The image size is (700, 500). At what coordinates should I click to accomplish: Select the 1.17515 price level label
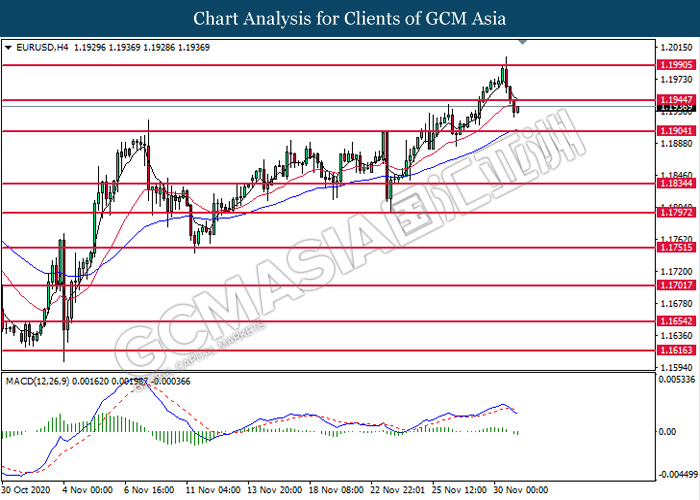pyautogui.click(x=677, y=248)
